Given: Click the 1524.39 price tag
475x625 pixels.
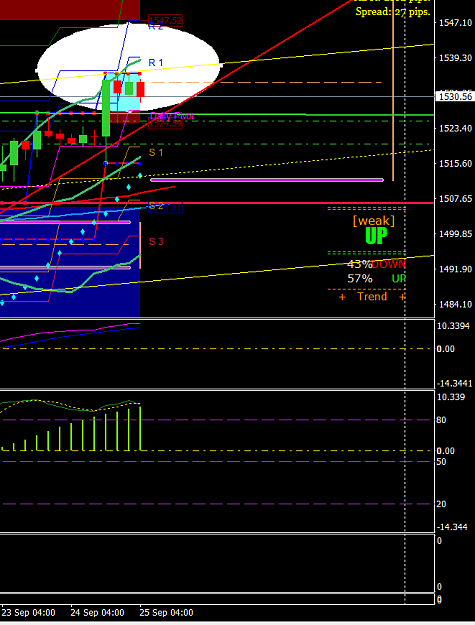Looking at the screenshot, I should tap(165, 123).
